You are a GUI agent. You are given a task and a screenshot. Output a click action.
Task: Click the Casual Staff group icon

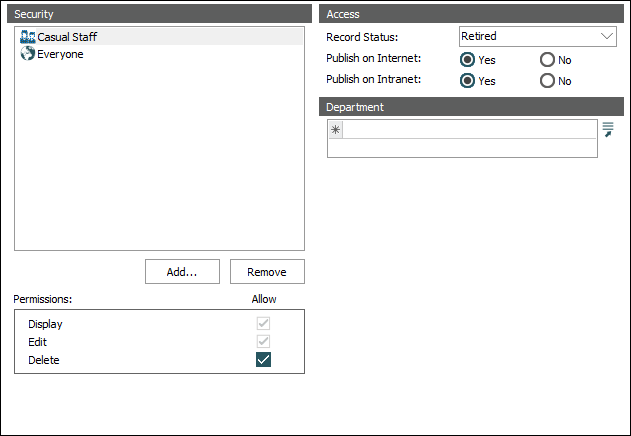pyautogui.click(x=28, y=37)
